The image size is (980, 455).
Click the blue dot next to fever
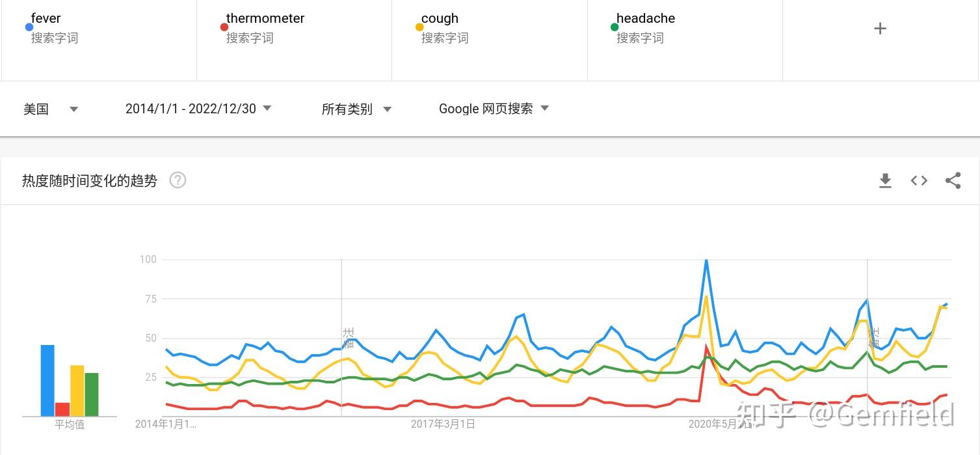(29, 27)
